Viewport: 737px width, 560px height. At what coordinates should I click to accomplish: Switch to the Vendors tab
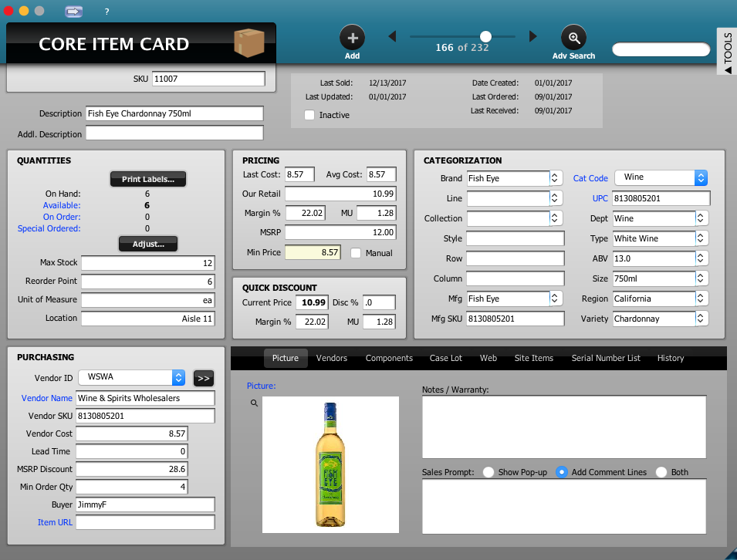point(332,358)
